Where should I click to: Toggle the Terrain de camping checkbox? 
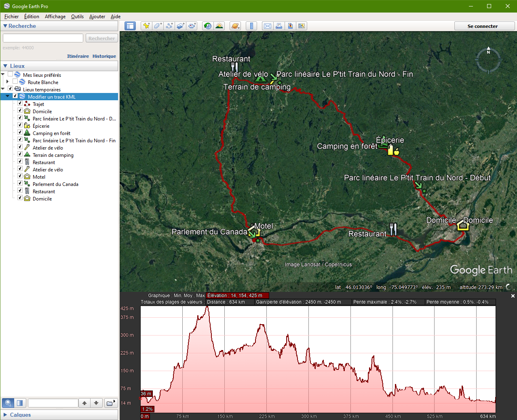click(x=20, y=154)
